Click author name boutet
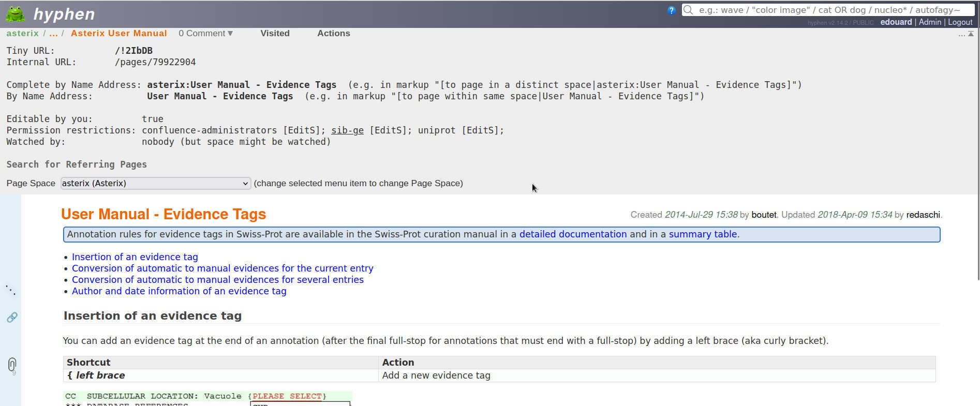This screenshot has width=980, height=406. click(x=764, y=215)
